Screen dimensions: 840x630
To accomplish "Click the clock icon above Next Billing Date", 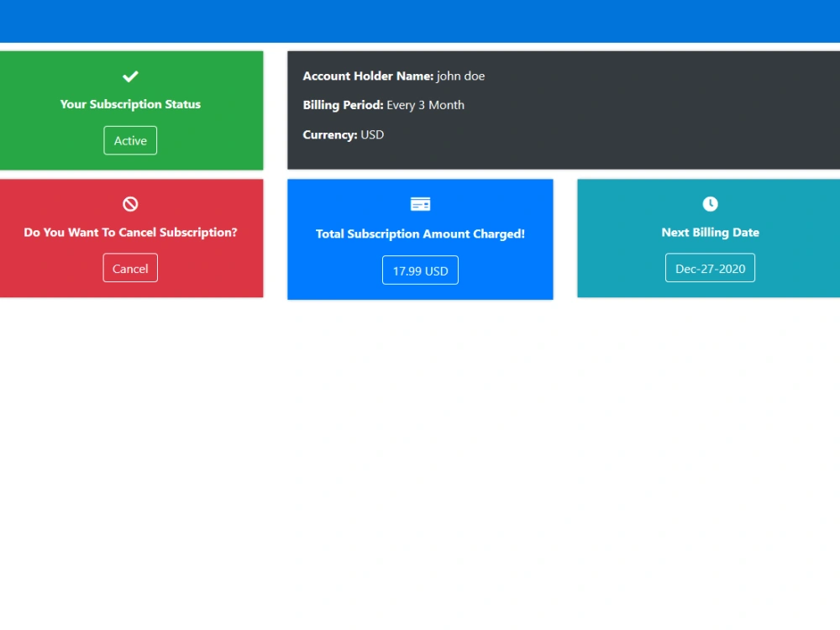I will click(x=710, y=204).
